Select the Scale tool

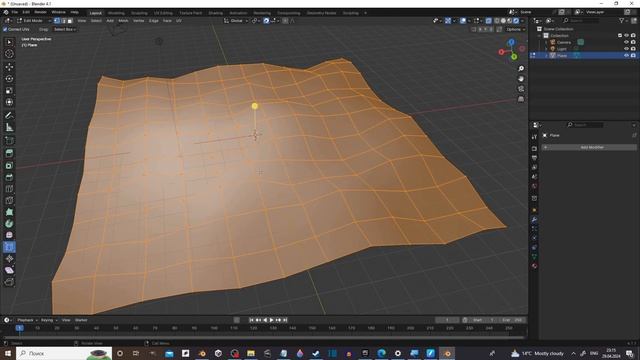coord(9,90)
